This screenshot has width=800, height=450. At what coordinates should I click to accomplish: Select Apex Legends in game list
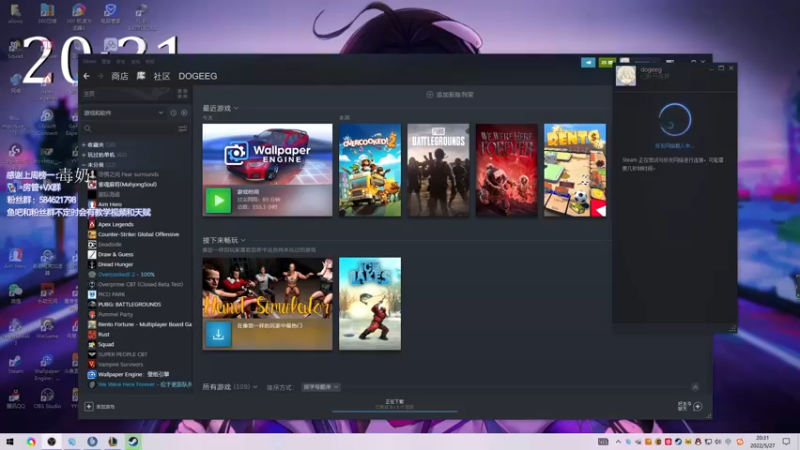pos(115,224)
